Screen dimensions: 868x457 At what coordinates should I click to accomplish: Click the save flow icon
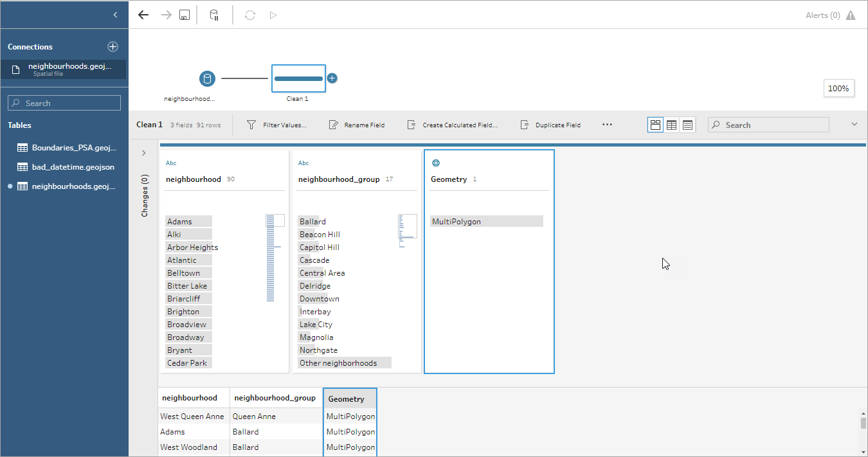point(185,15)
